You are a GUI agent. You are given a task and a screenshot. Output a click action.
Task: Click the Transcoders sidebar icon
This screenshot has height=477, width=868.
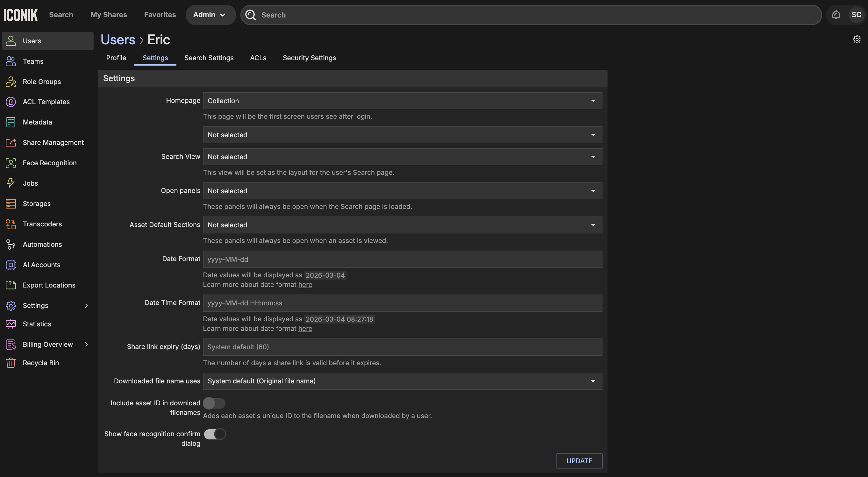11,224
